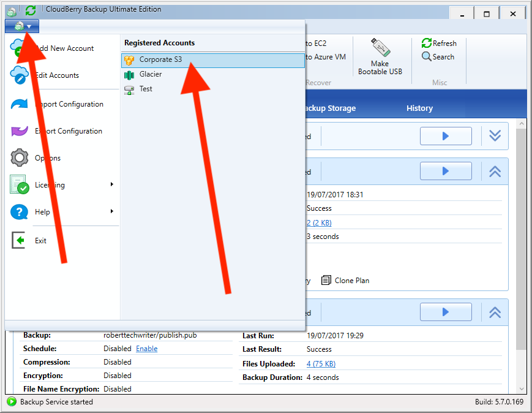Screen dimensions: 532x413
Task: Open the CloudBerry application menu button
Action: (x=22, y=26)
